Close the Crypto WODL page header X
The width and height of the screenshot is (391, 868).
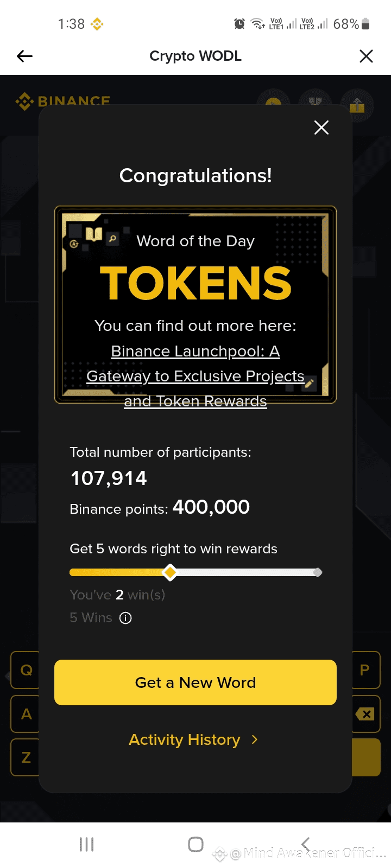[x=367, y=56]
